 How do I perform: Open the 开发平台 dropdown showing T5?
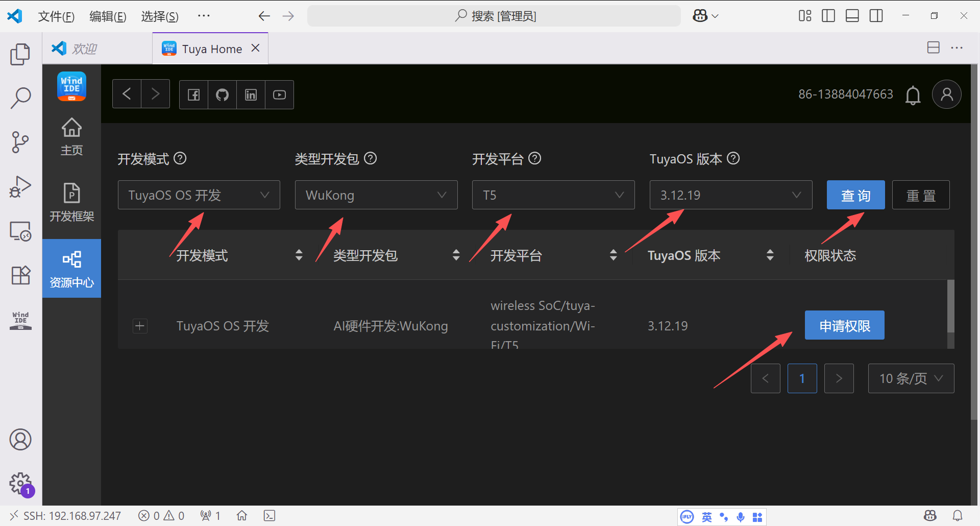click(x=553, y=195)
